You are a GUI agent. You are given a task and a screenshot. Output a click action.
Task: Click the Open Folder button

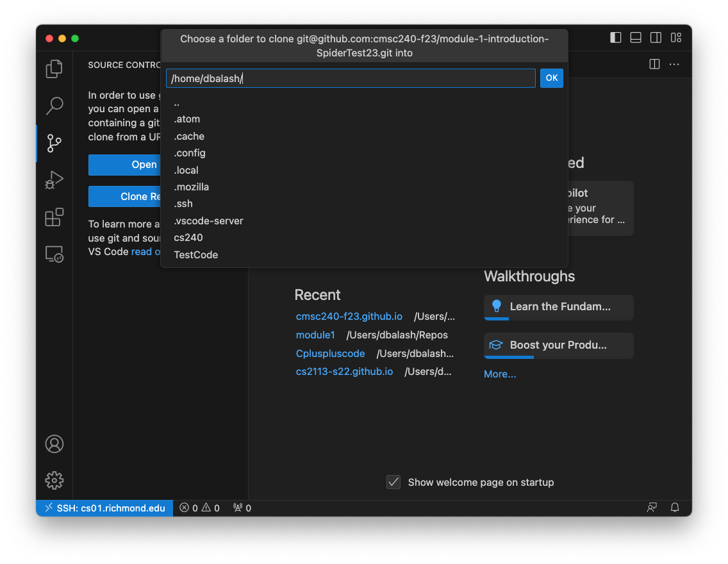coord(124,165)
